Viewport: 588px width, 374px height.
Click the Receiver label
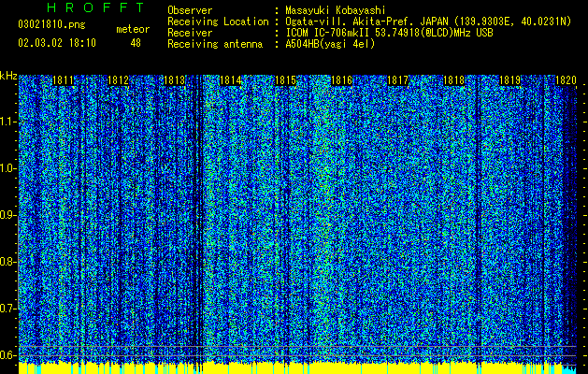pyautogui.click(x=190, y=33)
